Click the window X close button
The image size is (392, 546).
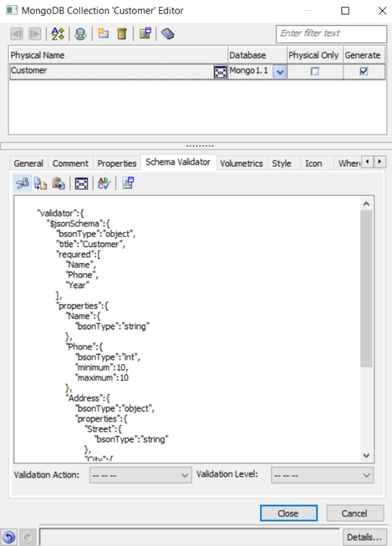[382, 11]
